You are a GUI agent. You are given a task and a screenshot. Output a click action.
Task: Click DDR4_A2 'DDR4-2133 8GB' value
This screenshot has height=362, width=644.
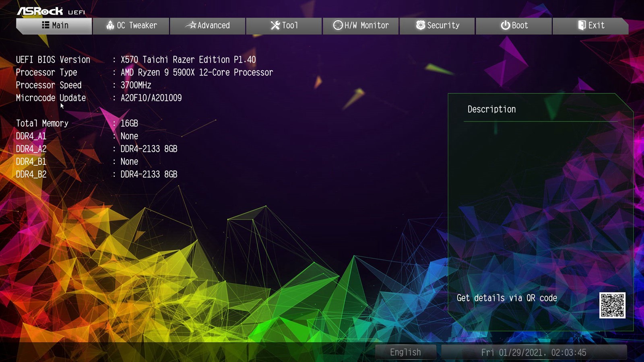[149, 149]
